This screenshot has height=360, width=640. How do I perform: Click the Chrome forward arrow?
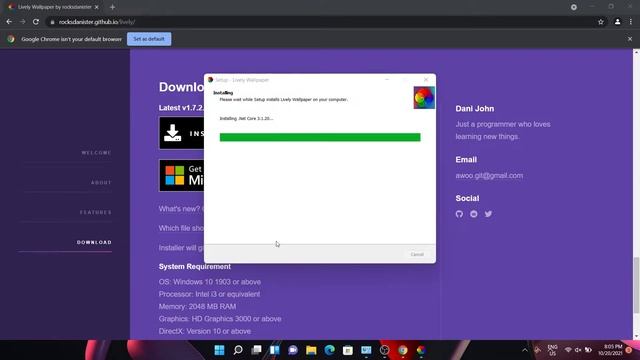click(22, 22)
